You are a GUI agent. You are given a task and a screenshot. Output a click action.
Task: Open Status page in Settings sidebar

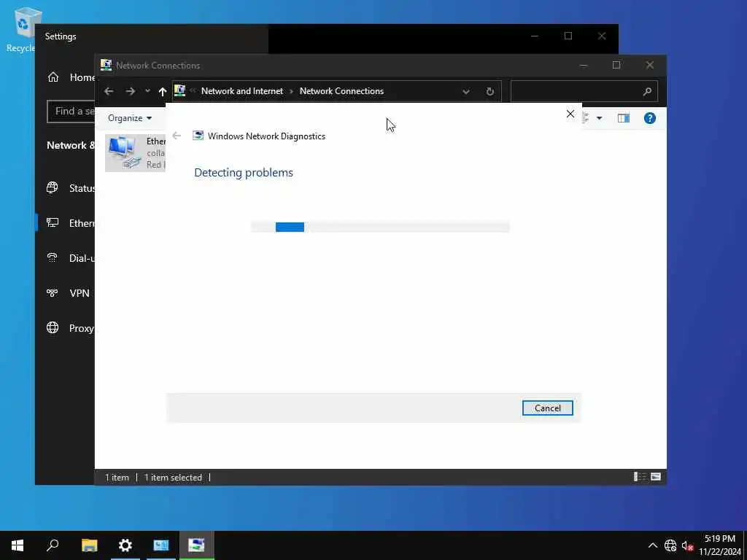71,188
